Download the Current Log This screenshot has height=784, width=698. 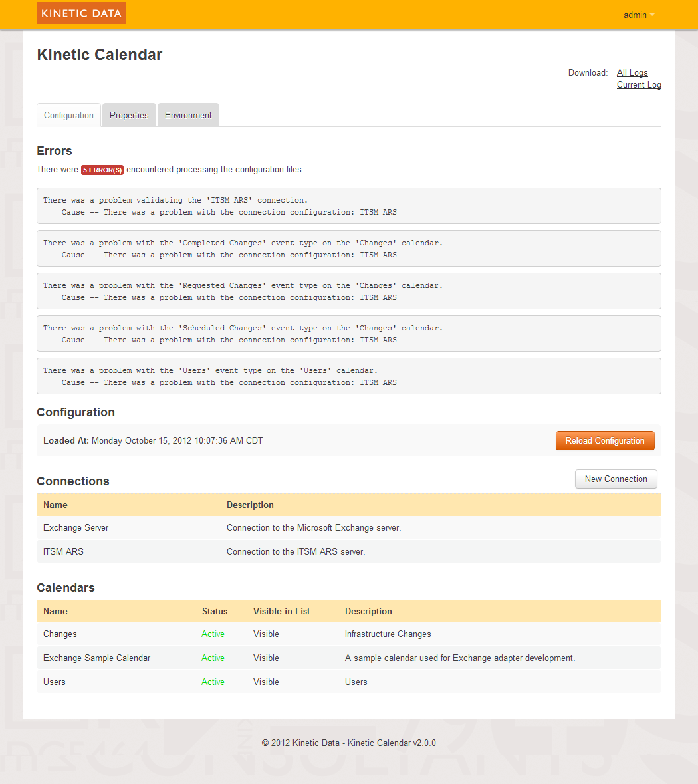639,85
